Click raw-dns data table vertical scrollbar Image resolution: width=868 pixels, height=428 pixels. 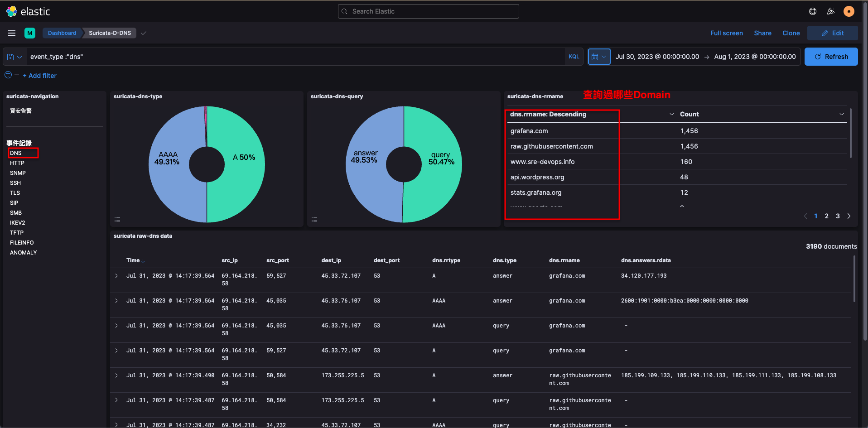point(854,279)
